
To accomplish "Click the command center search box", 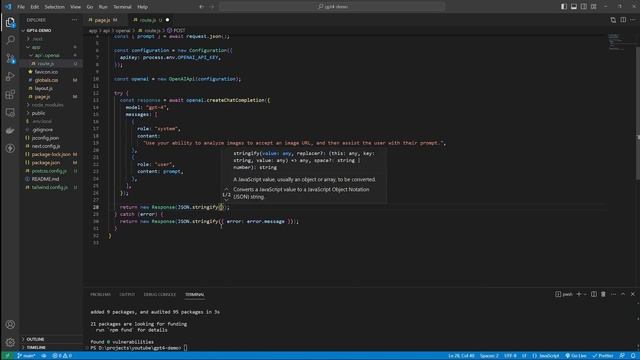I will (x=332, y=7).
